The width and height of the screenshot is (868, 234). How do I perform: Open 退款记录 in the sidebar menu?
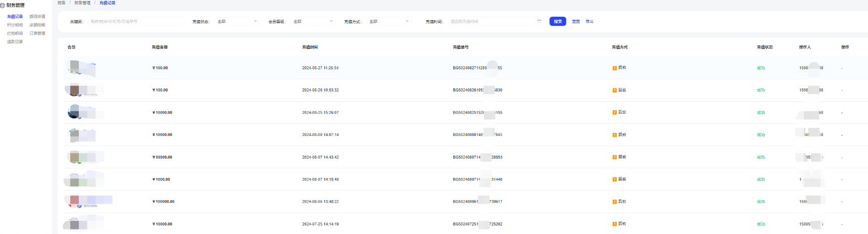click(x=15, y=42)
